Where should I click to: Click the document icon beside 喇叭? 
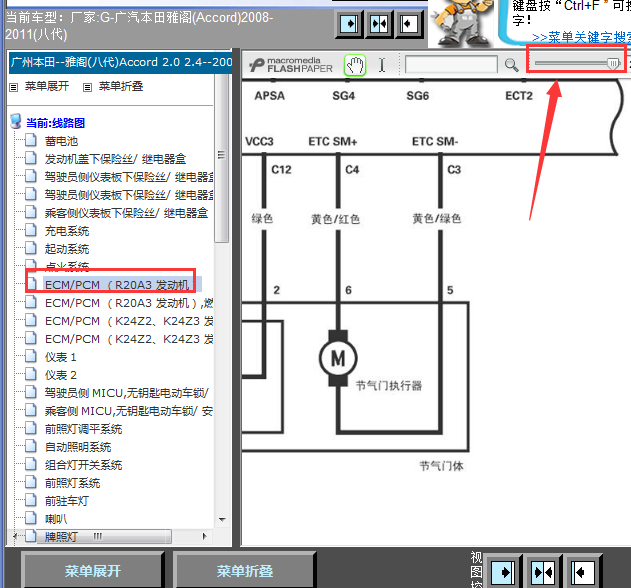click(31, 518)
